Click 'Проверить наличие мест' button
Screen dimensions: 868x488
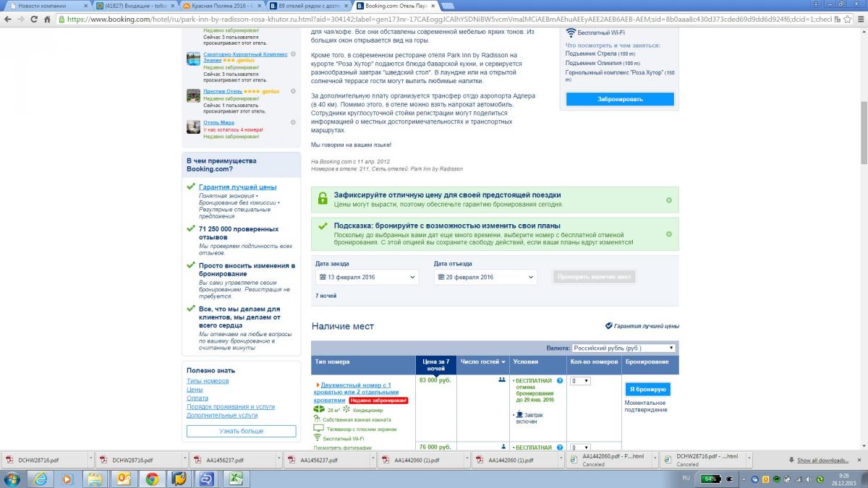click(x=594, y=277)
